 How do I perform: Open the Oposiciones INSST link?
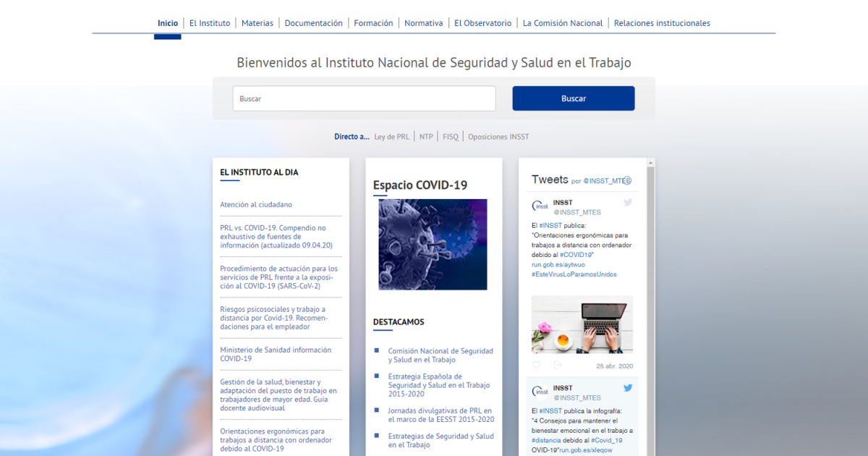498,137
